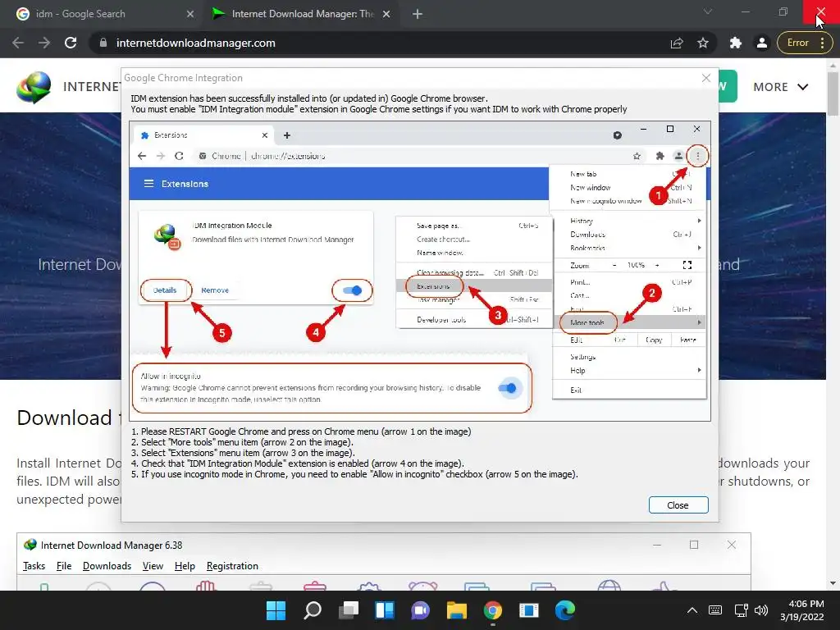Image resolution: width=840 pixels, height=630 pixels.
Task: Open the Downloads menu in IDM window
Action: pyautogui.click(x=107, y=566)
